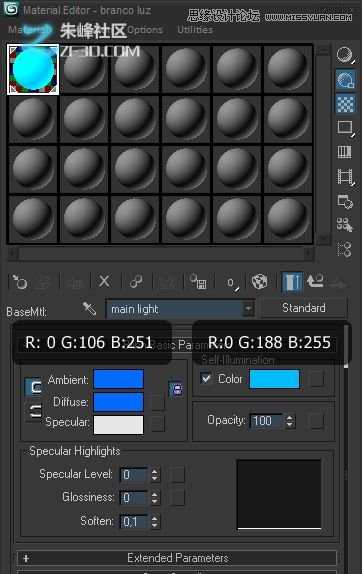Click the Standard material type button
362x574 pixels.
click(303, 308)
